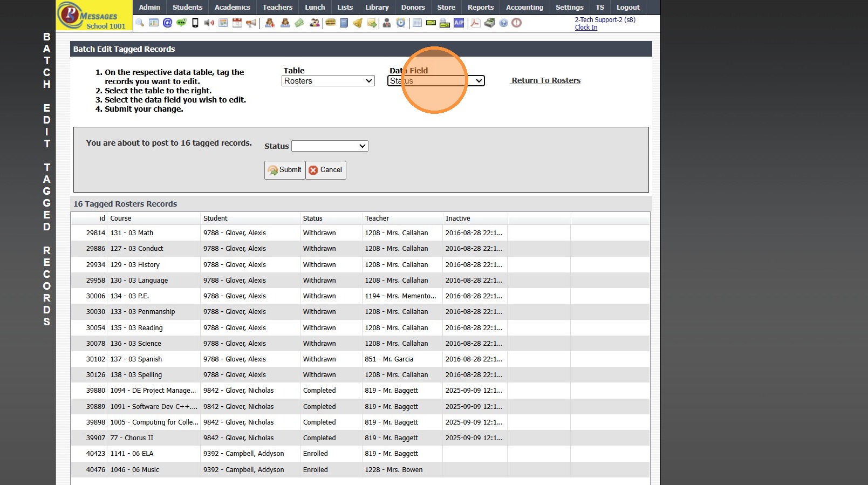Open the @ email icon in toolbar
Image resolution: width=868 pixels, height=485 pixels.
[x=168, y=23]
